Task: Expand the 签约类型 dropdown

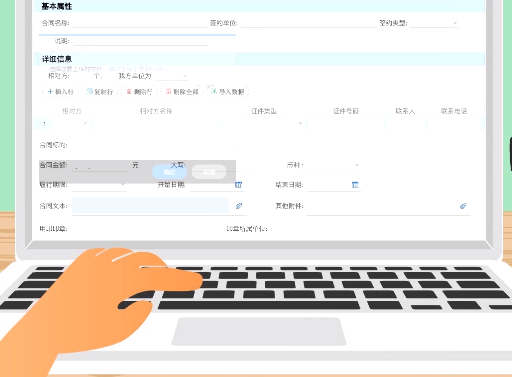Action: 455,23
